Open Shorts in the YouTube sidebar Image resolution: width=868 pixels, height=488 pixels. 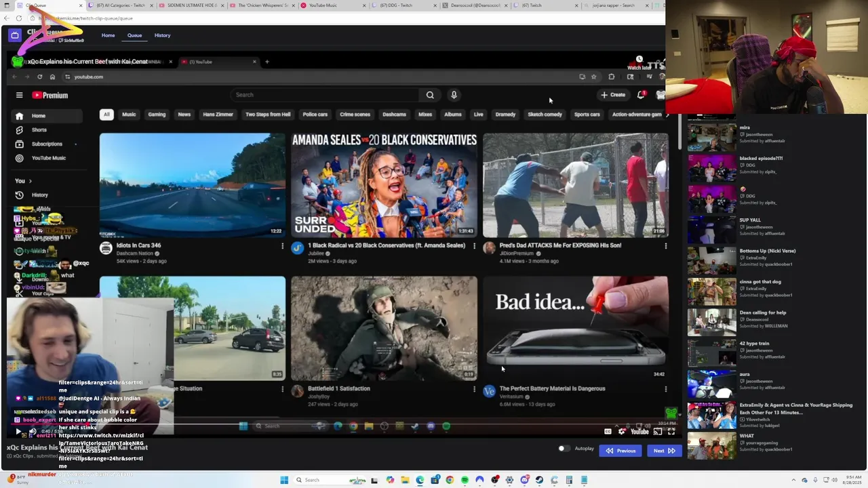pyautogui.click(x=39, y=130)
